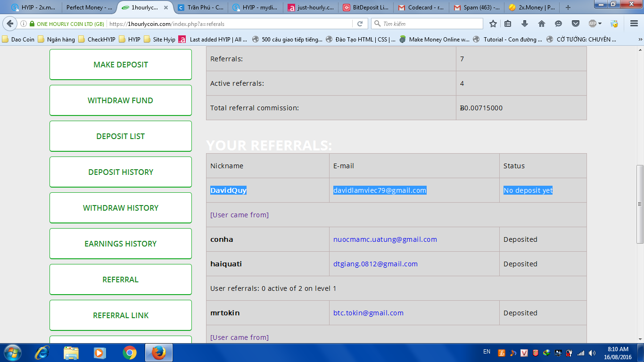Reload the current page

[x=360, y=24]
